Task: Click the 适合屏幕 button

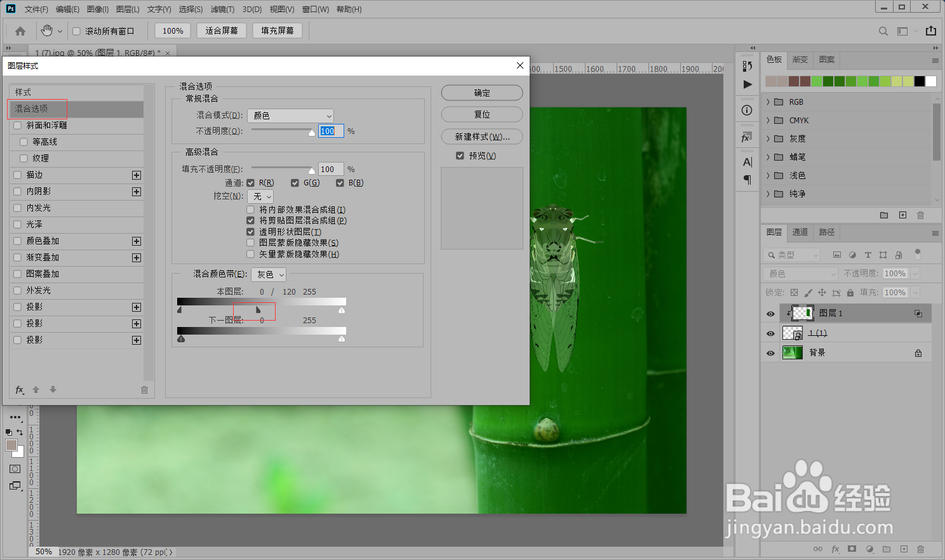Action: (x=222, y=30)
